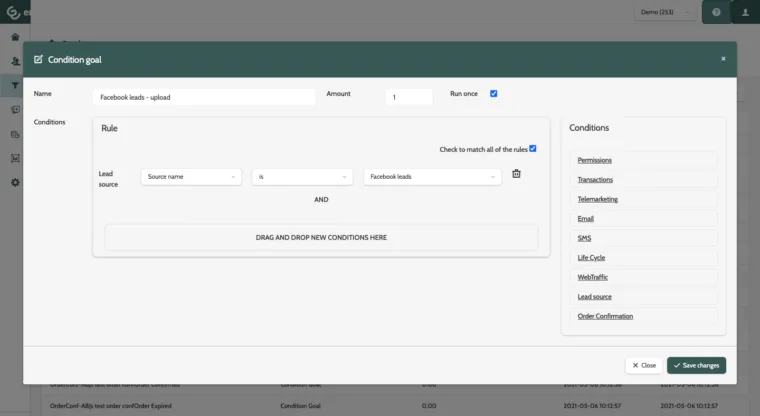Click the AND operator text
Screen dimensions: 760x416
(x=321, y=199)
